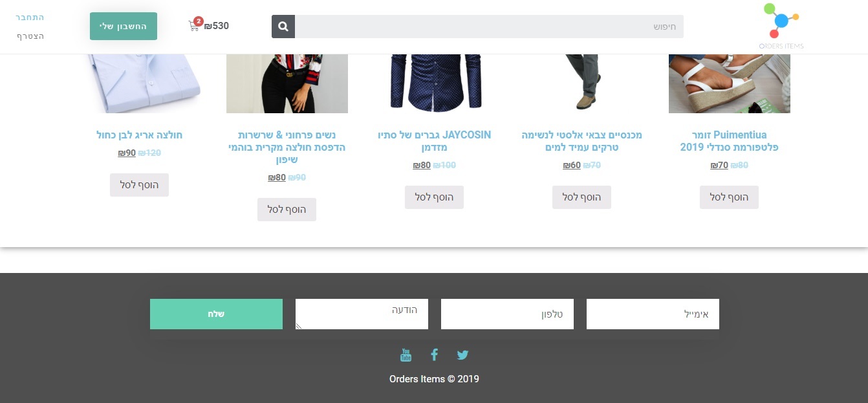The image size is (868, 403).
Task: Add the Puimentiua sandals to cart
Action: 729,197
